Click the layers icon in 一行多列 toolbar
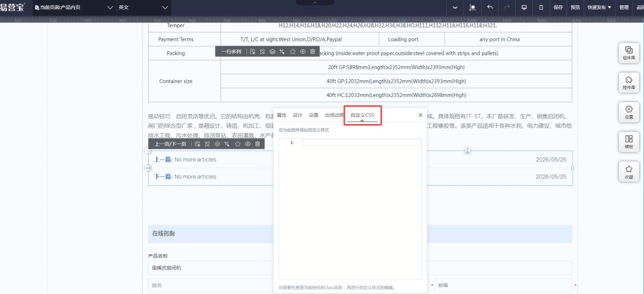Viewport: 644px width, 294px height. pyautogui.click(x=272, y=52)
